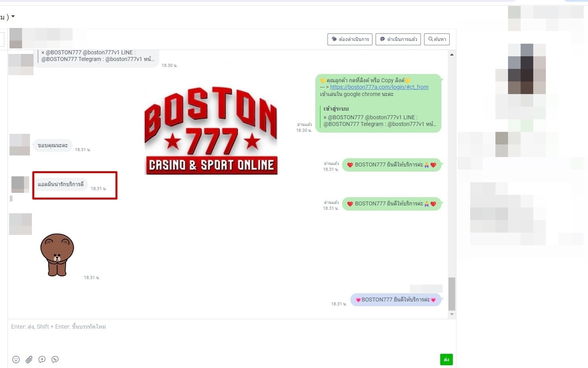Image resolution: width=588 pixels, height=368 pixels.
Task: Expand the account dropdown arrow at top
Action: pos(13,17)
